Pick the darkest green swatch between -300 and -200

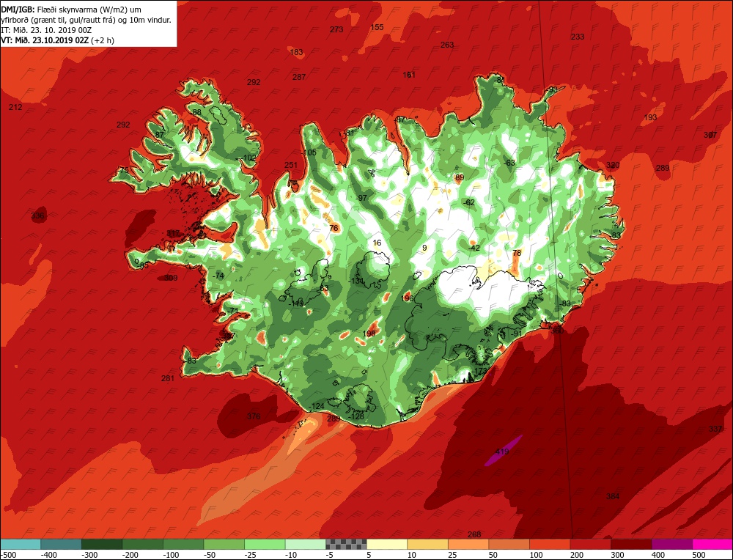click(102, 544)
